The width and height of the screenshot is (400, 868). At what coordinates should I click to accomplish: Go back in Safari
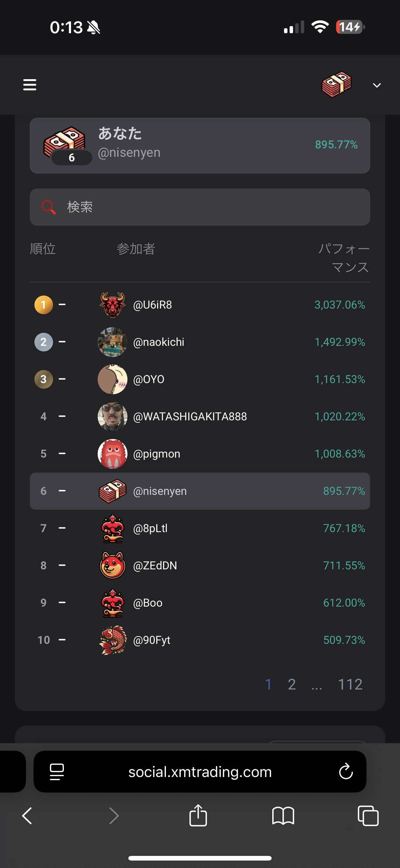27,816
